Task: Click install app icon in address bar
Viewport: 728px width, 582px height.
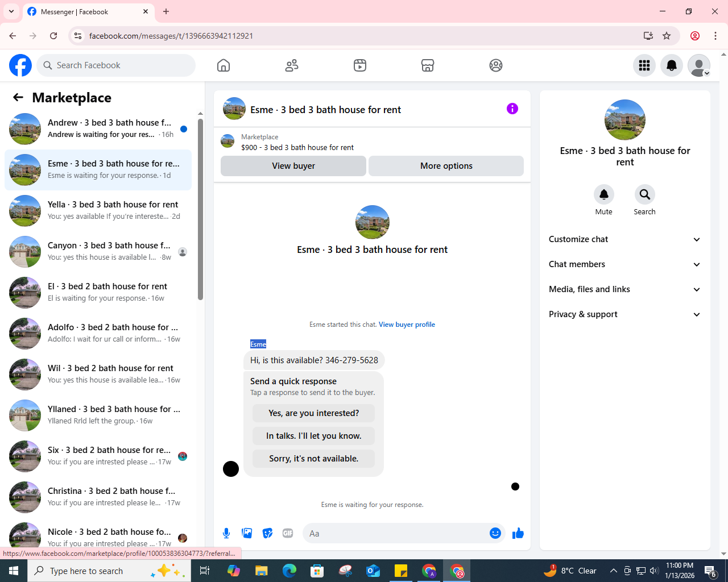Action: click(648, 36)
